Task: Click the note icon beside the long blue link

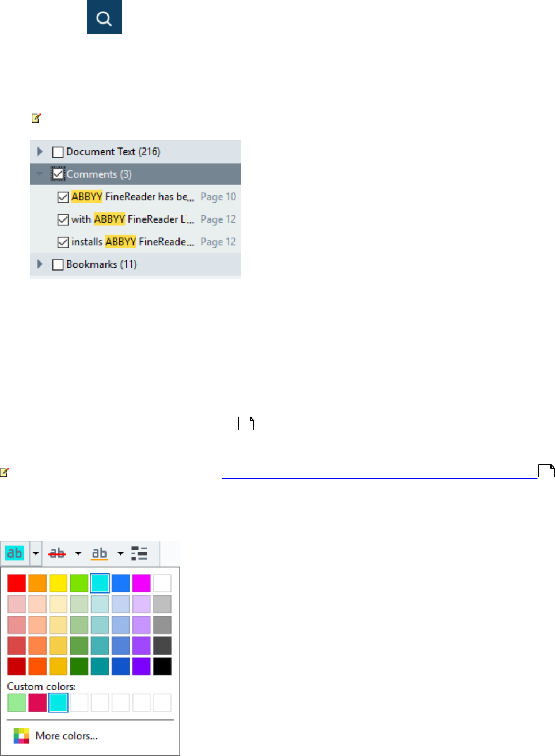Action: tap(5, 472)
